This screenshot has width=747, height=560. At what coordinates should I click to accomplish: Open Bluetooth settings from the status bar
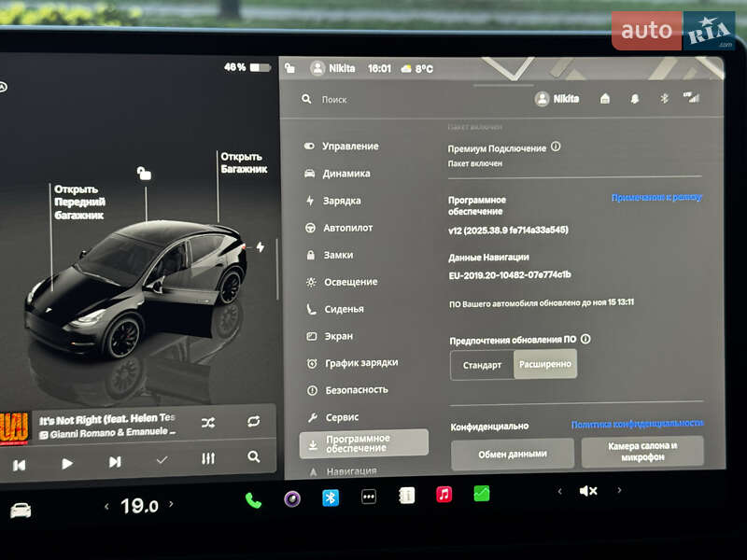click(x=664, y=98)
